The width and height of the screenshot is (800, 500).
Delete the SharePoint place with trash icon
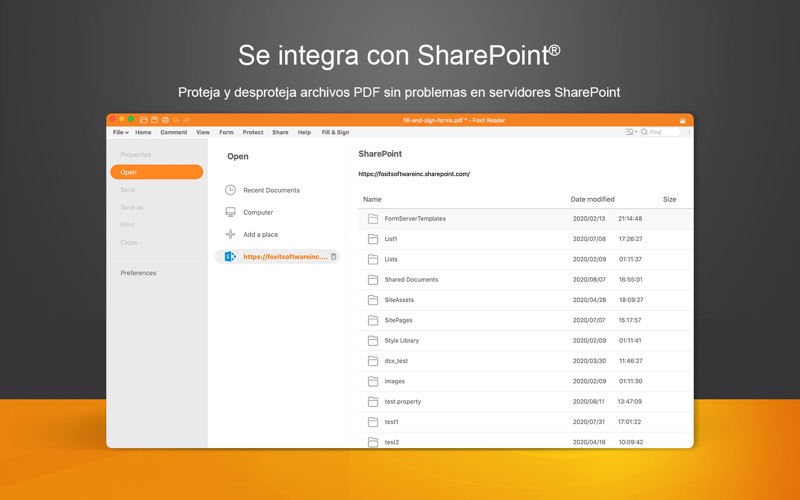click(334, 257)
